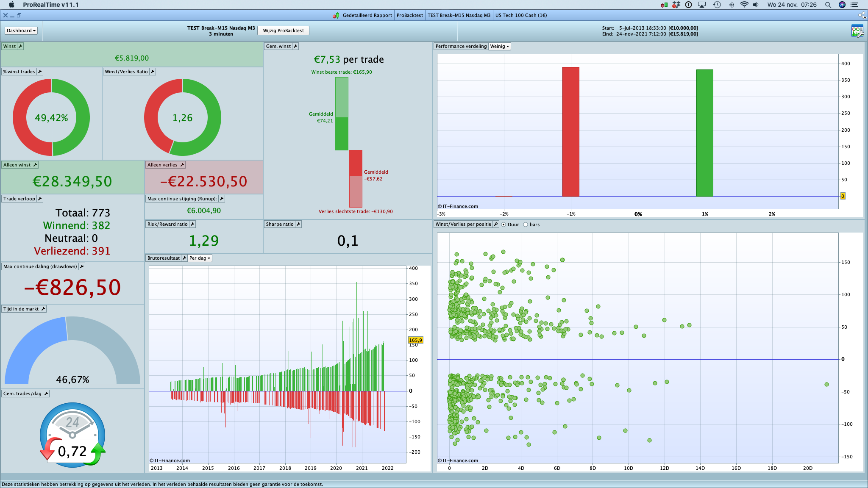The height and width of the screenshot is (488, 868).
Task: Click the US Tech 100 Cash tab
Action: 521,15
